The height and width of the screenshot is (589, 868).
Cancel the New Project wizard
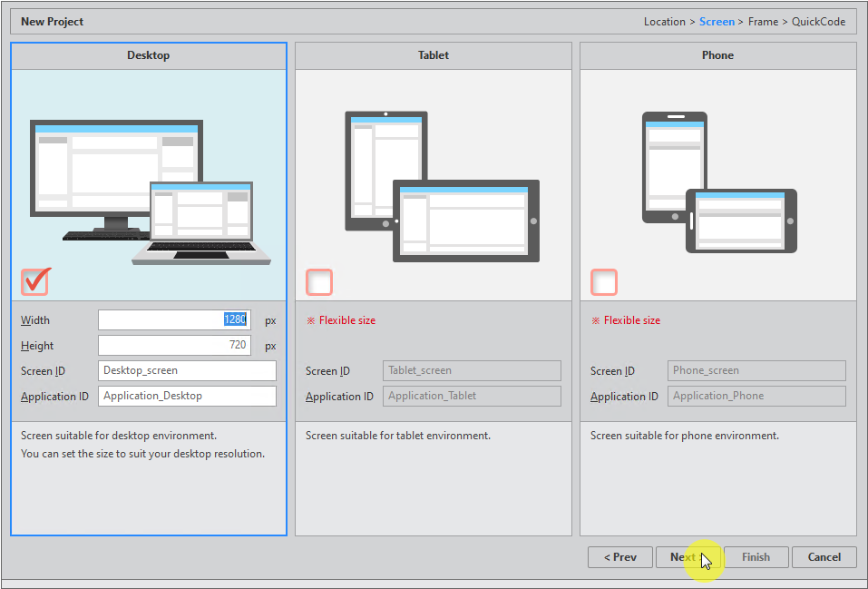click(824, 557)
